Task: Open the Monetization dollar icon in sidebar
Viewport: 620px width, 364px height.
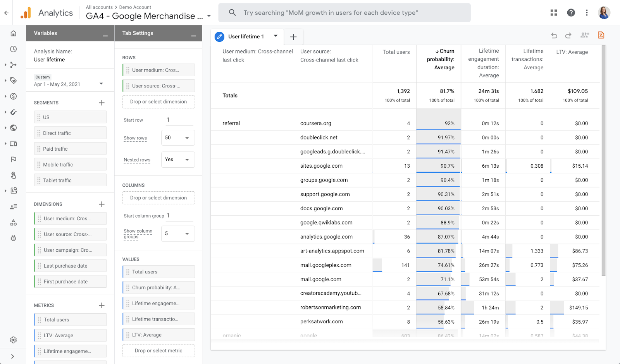Action: [x=13, y=96]
